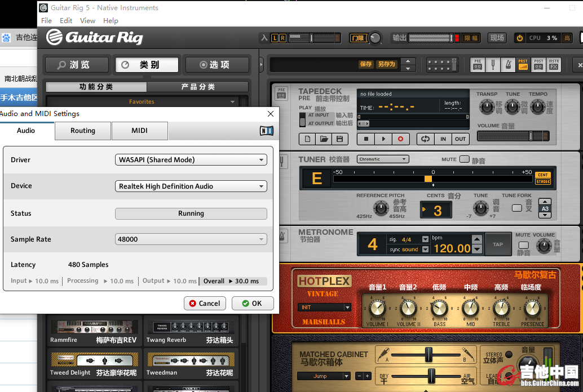Click OK in audio settings dialog
The width and height of the screenshot is (583, 392).
253,303
